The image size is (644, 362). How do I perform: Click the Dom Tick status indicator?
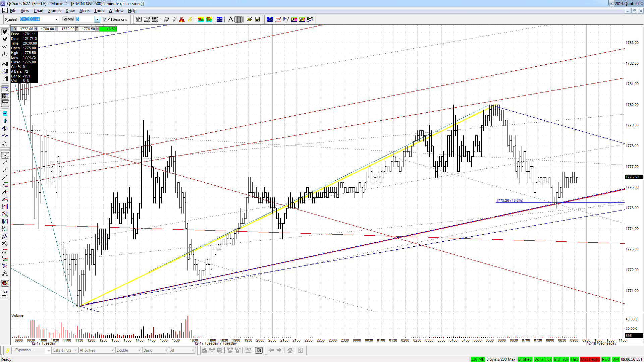coord(543,359)
